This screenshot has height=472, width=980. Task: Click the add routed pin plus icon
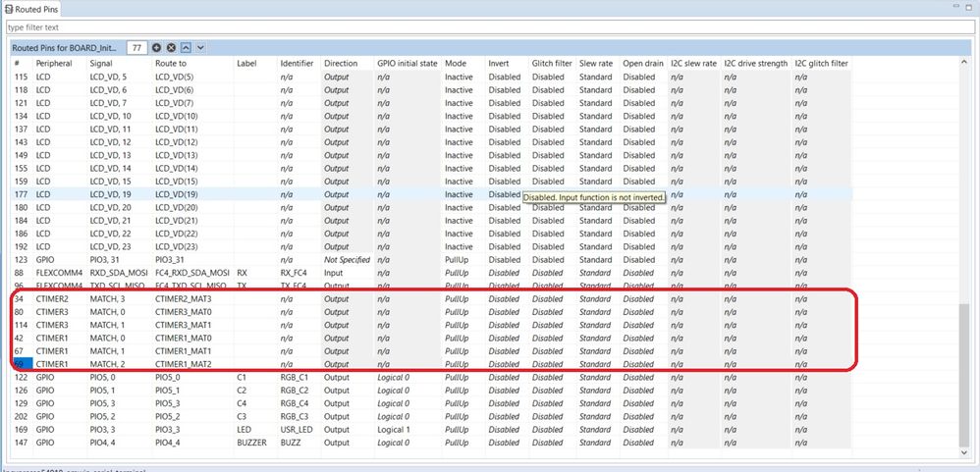(156, 47)
